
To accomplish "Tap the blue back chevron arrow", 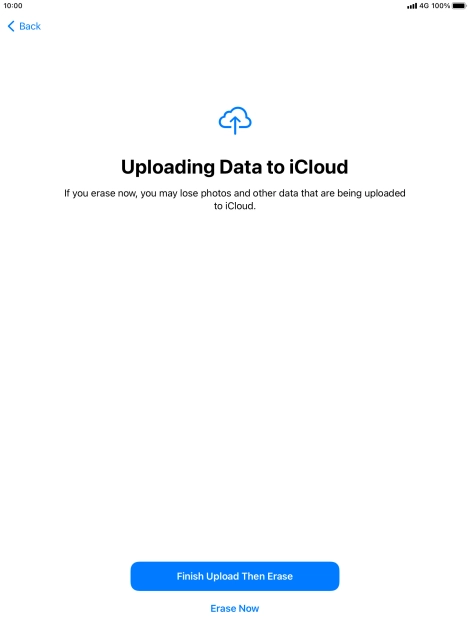I will tap(11, 26).
